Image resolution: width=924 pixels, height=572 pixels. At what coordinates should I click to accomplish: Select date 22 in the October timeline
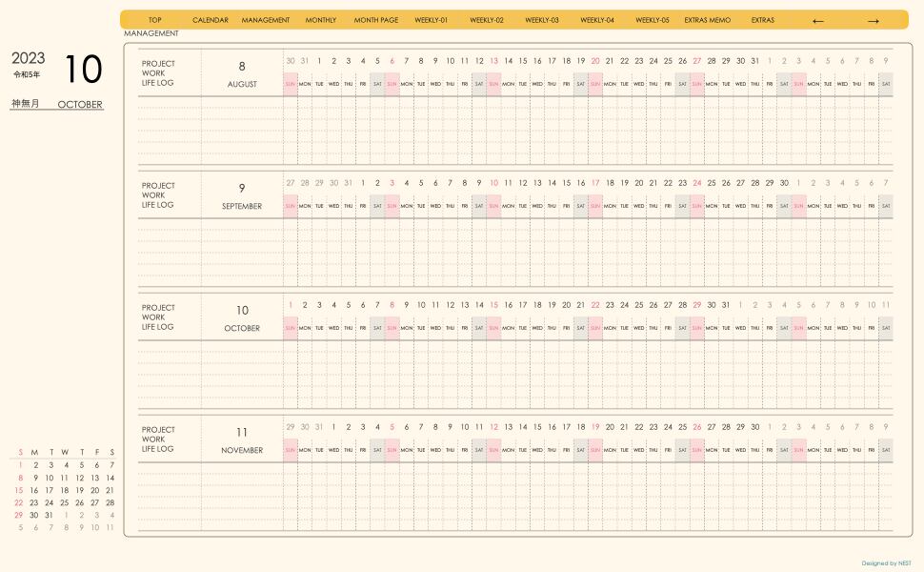[x=595, y=305]
